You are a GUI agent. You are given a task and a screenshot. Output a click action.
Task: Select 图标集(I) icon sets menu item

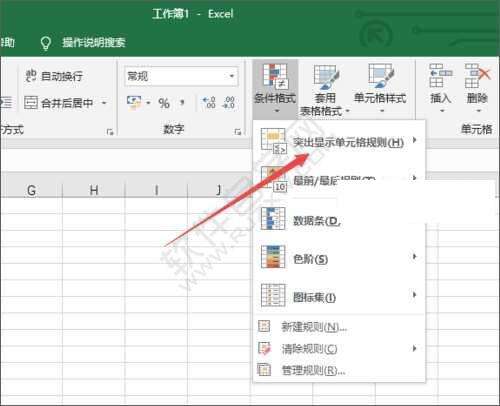click(339, 295)
